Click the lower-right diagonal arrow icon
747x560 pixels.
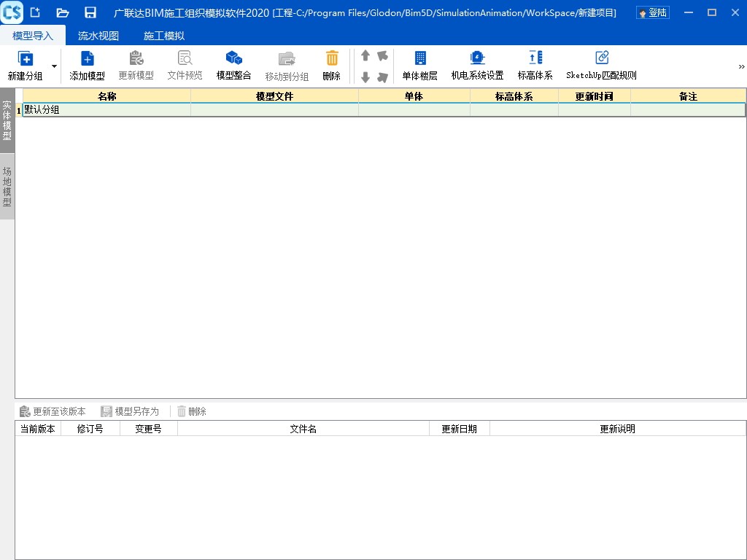pos(382,77)
